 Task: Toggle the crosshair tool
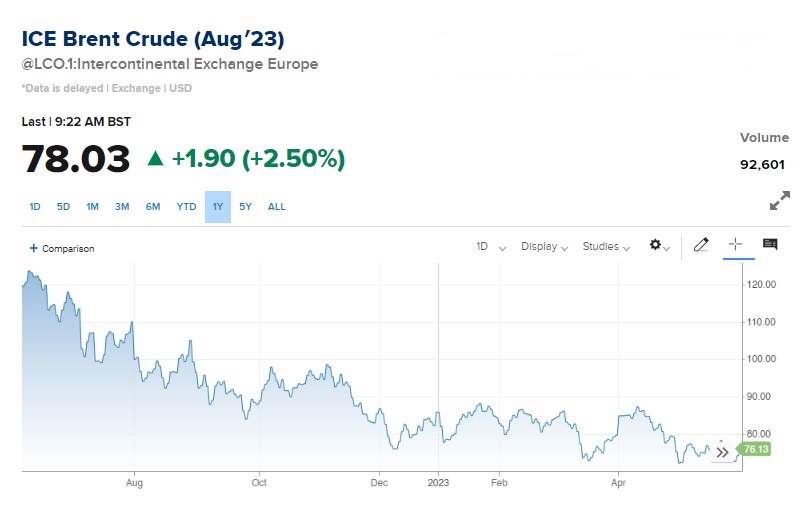coord(735,245)
